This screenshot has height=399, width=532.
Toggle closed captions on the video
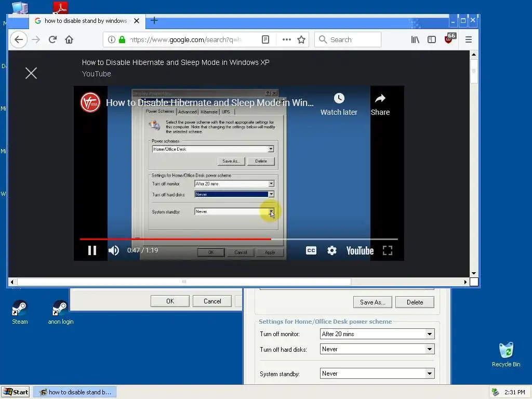point(311,250)
